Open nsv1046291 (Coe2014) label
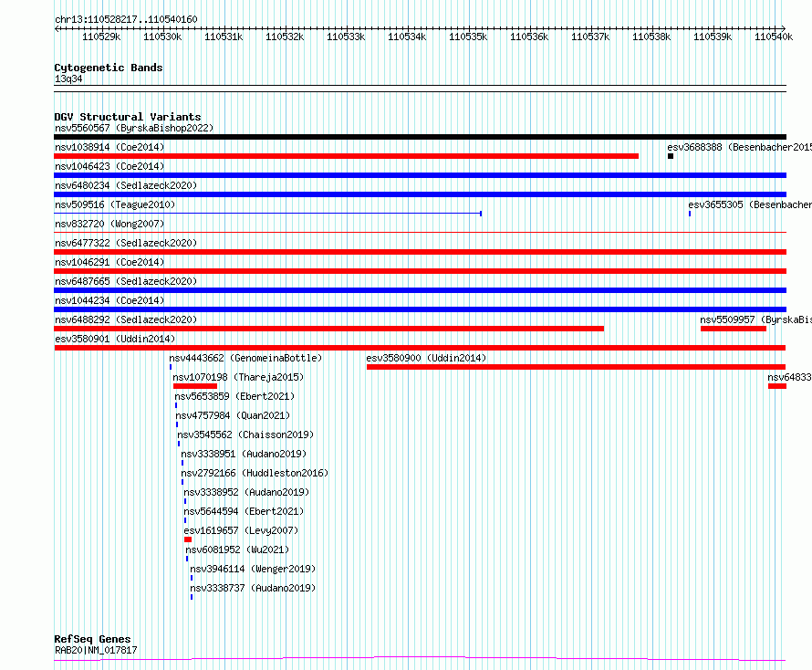This screenshot has width=812, height=670. 109,262
